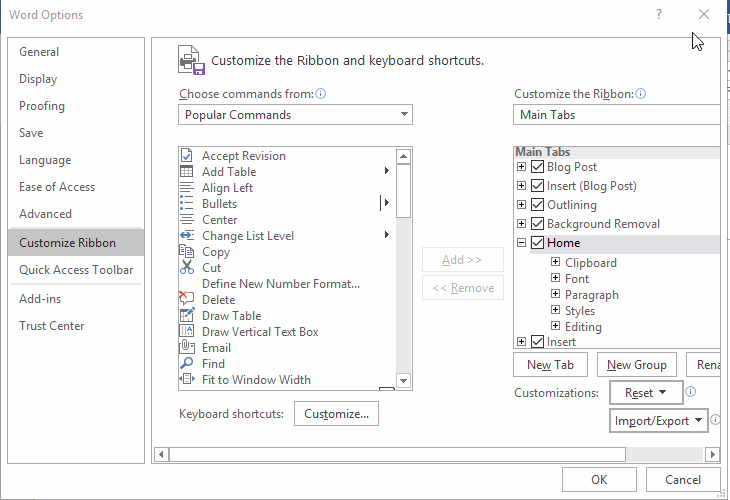Image resolution: width=730 pixels, height=500 pixels.
Task: Uncheck the Home tab checkbox
Action: tap(537, 243)
